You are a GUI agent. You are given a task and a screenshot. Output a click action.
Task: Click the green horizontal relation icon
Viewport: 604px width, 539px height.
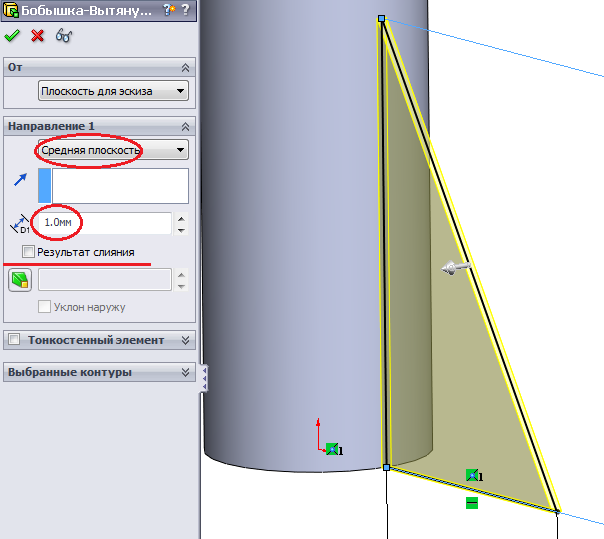471,503
